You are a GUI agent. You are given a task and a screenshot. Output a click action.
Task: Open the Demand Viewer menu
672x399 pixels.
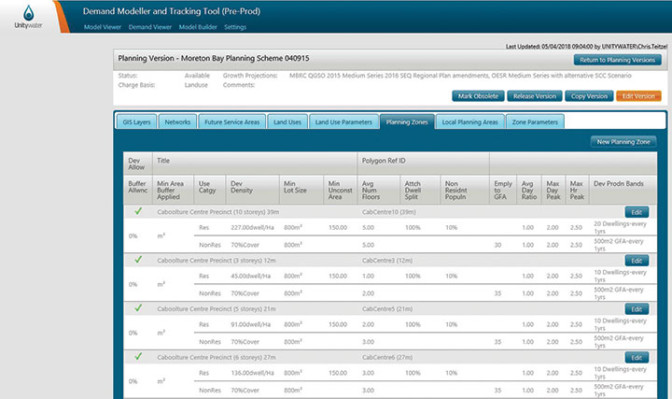(150, 27)
